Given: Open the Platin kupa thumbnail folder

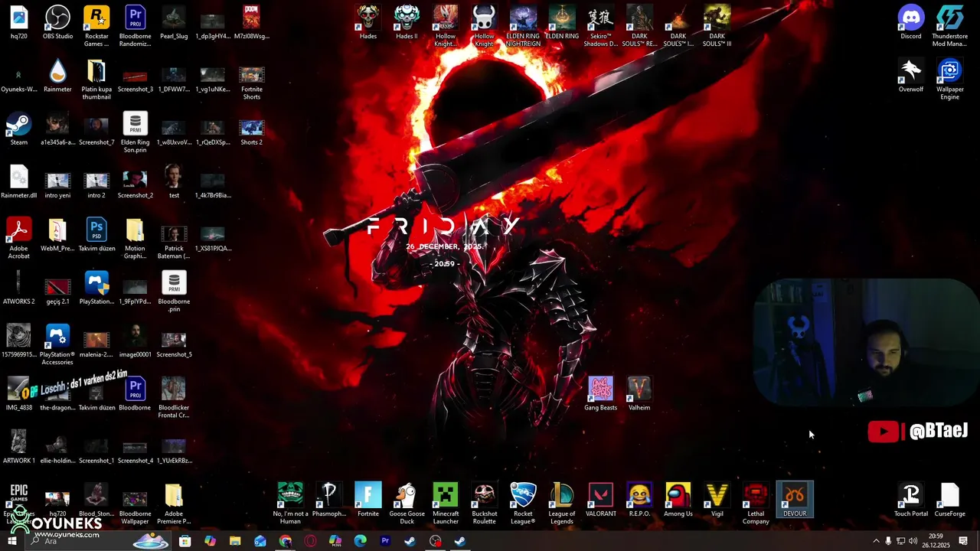Looking at the screenshot, I should click(96, 80).
